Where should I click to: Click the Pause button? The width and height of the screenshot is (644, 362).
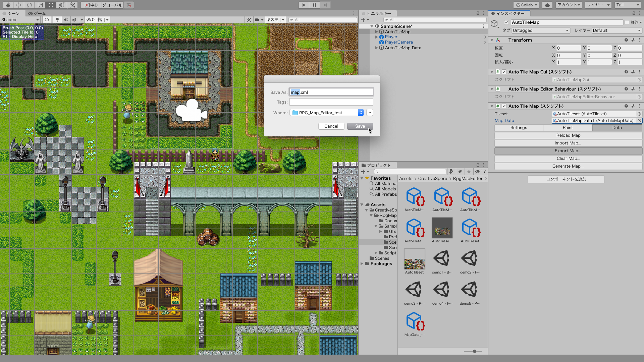click(x=314, y=5)
